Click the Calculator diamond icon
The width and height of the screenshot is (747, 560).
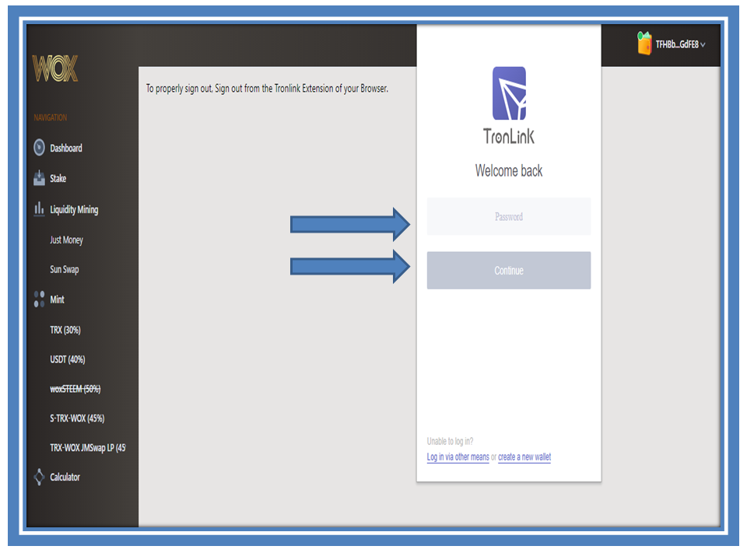pos(40,477)
